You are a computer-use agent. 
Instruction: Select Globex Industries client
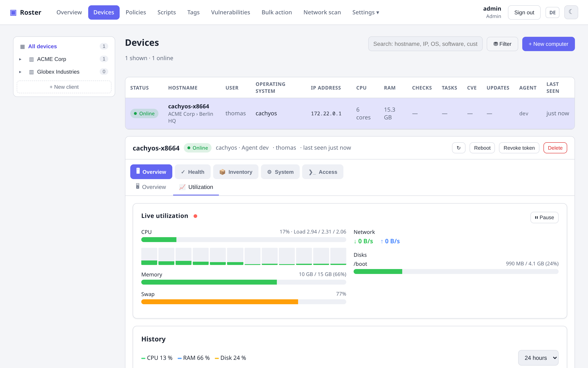click(x=64, y=72)
